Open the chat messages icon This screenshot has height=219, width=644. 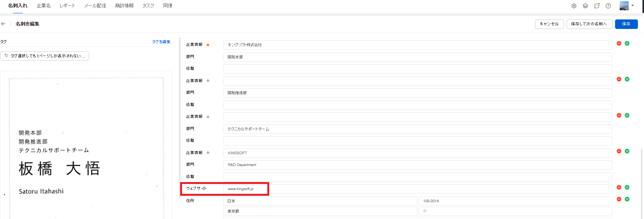coord(597,6)
